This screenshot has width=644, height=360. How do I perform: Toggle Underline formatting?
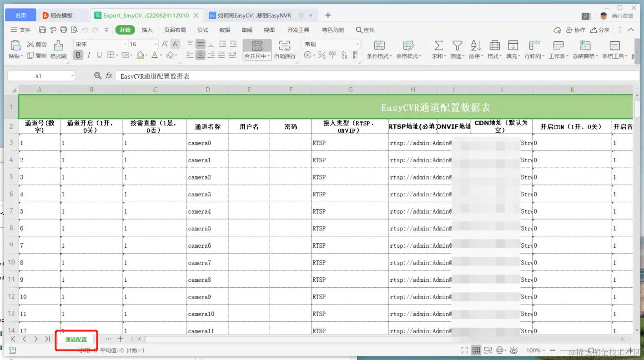[x=99, y=55]
